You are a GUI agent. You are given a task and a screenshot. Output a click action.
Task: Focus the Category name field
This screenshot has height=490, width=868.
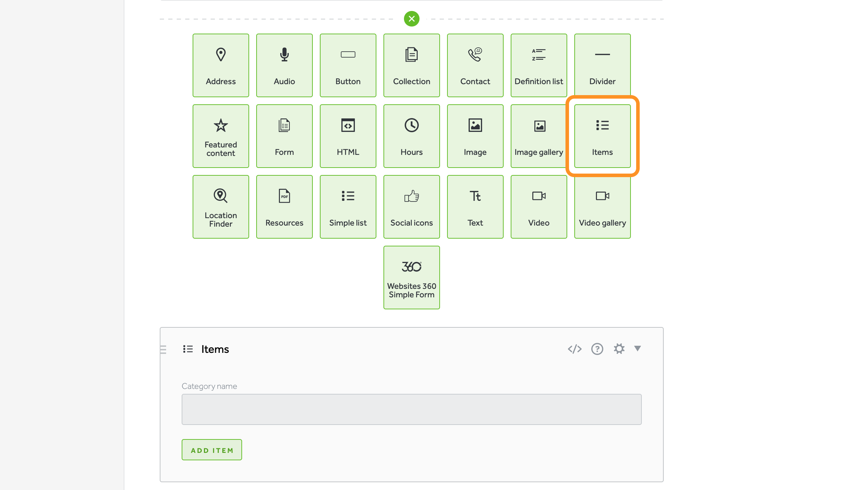(x=411, y=409)
